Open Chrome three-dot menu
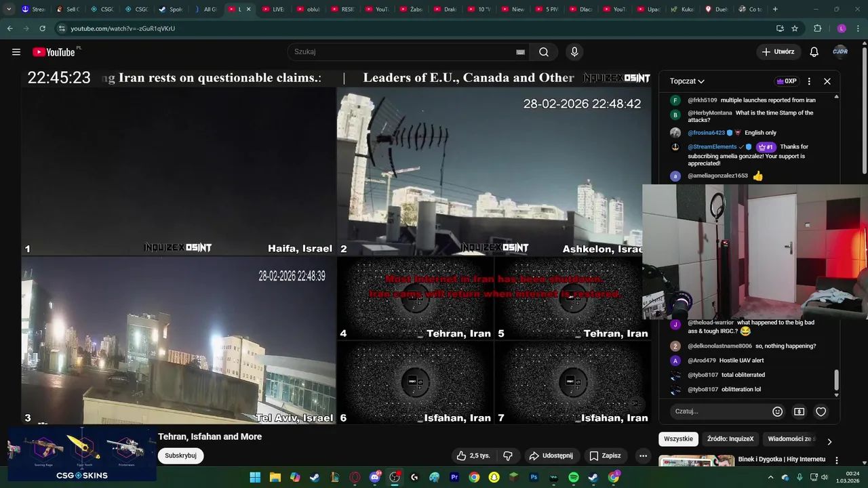868x488 pixels. coord(857,28)
